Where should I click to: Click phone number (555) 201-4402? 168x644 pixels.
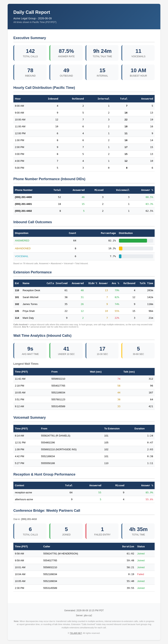(x=23, y=211)
